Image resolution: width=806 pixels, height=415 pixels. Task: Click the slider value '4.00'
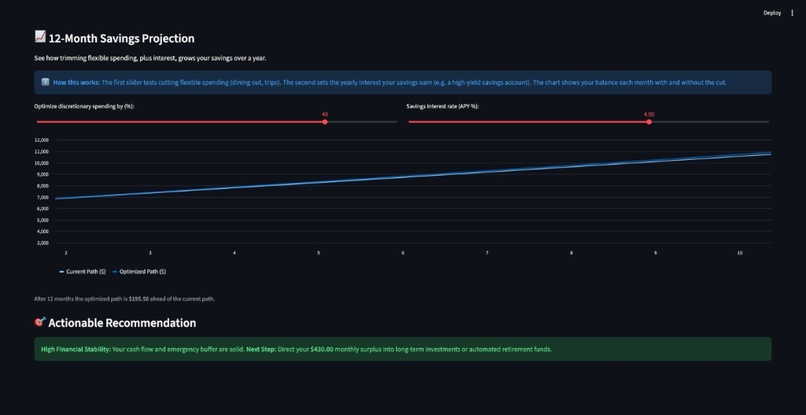[x=649, y=114]
